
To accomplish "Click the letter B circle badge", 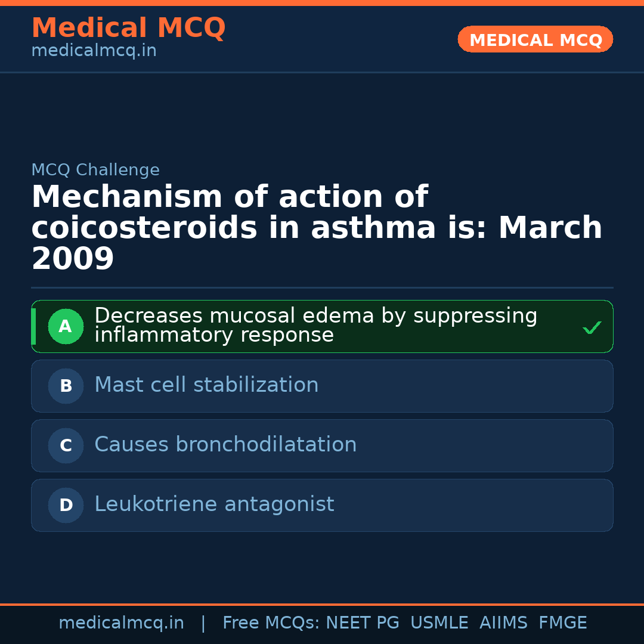I will [x=66, y=386].
